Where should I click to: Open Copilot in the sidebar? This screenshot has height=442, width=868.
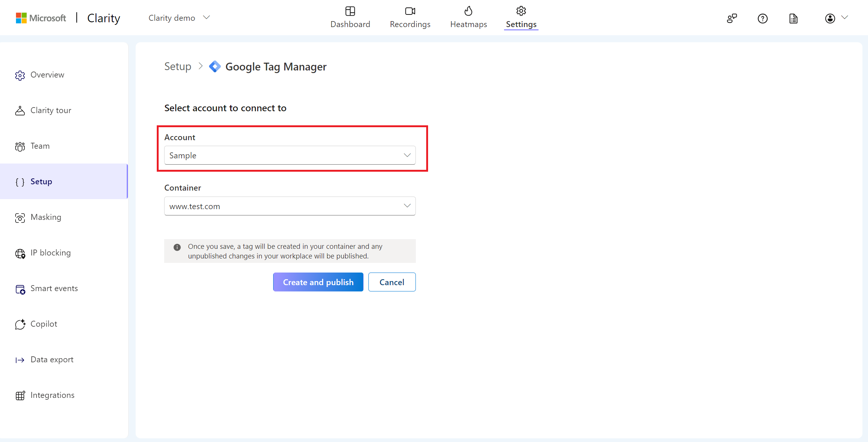click(x=64, y=324)
